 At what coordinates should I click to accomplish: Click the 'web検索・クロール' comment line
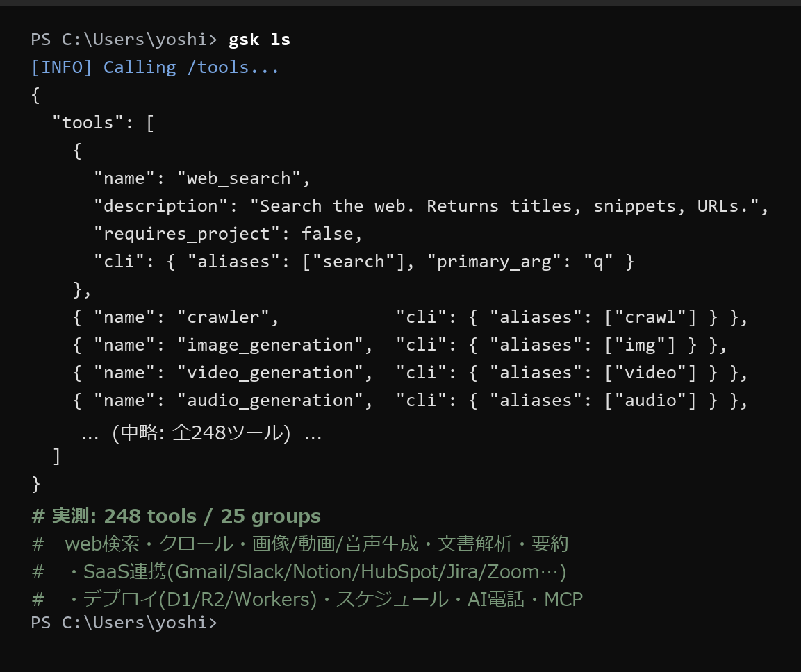tap(300, 544)
